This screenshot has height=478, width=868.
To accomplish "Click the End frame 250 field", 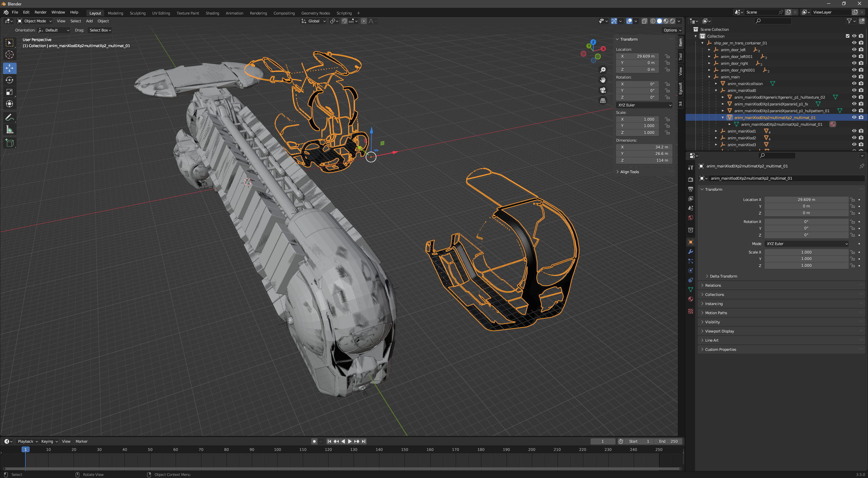I will point(668,441).
